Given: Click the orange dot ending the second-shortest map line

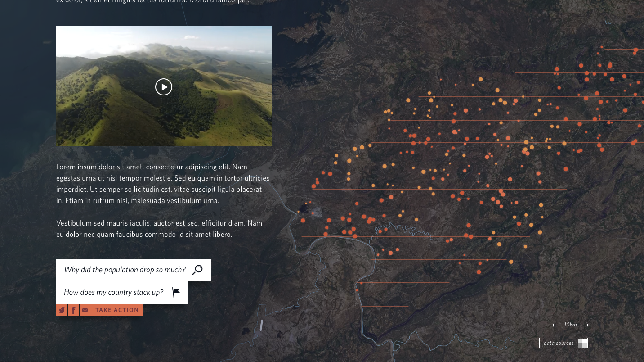Looking at the screenshot, I should point(361,283).
